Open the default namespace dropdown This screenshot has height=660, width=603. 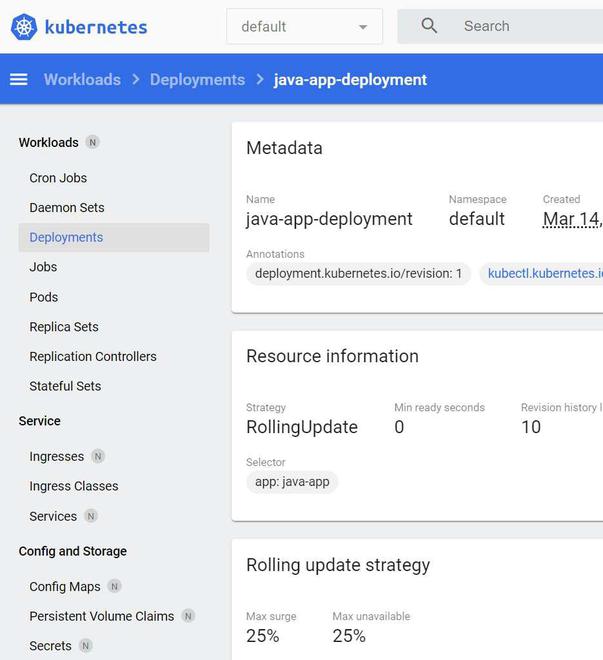(304, 27)
